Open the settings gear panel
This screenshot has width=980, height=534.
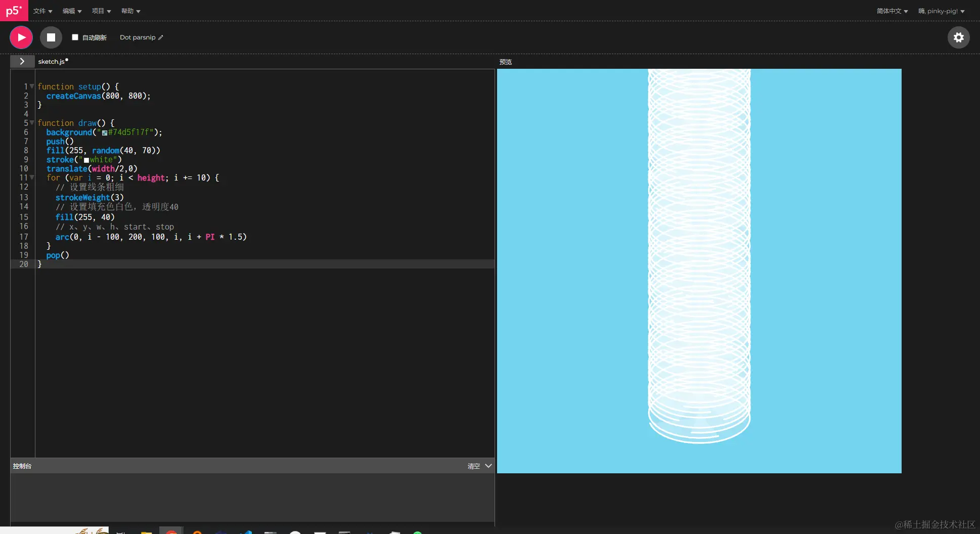click(958, 37)
